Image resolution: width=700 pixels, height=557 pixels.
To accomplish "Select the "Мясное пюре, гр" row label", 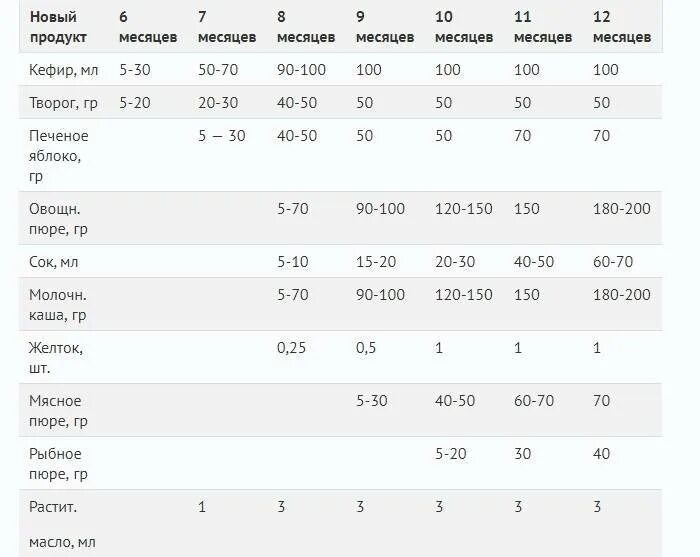I will click(58, 411).
